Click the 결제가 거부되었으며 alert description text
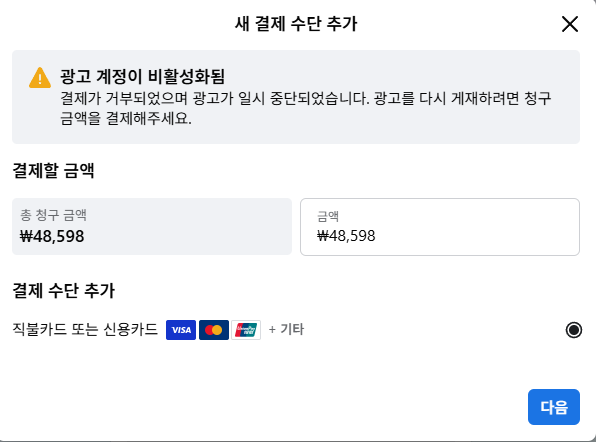 click(306, 109)
